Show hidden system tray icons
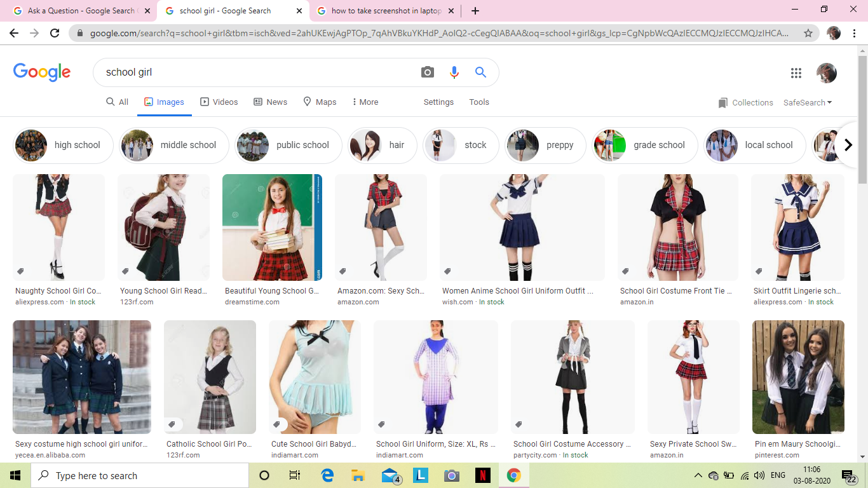868x488 pixels. pyautogui.click(x=698, y=475)
